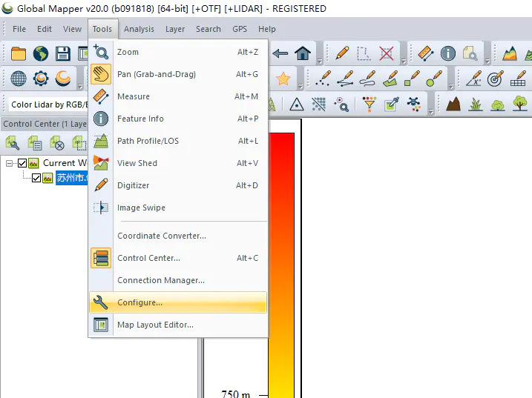532x398 pixels.
Task: Click the online data globe icon
Action: tap(41, 53)
